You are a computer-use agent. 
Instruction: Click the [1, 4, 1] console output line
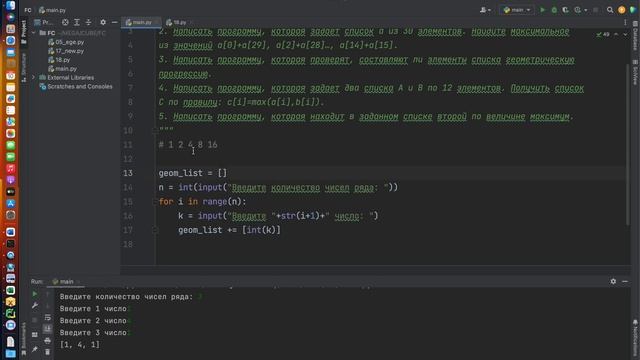click(x=80, y=344)
